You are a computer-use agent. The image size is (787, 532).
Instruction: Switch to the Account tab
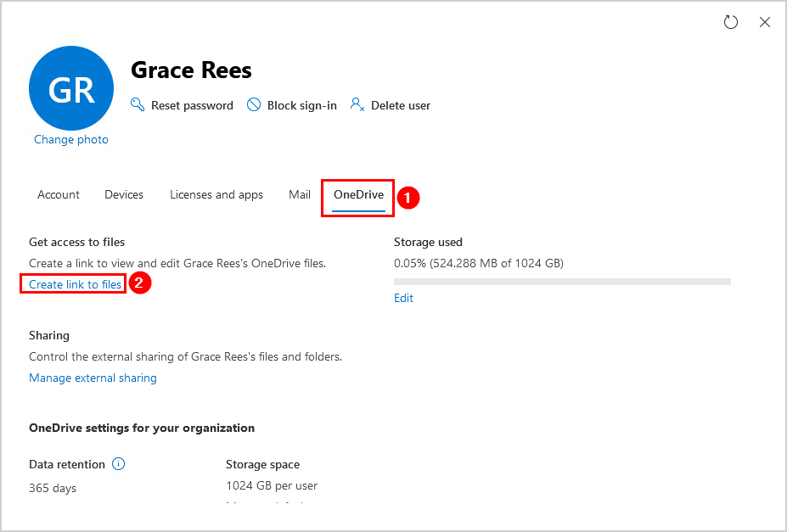[59, 195]
